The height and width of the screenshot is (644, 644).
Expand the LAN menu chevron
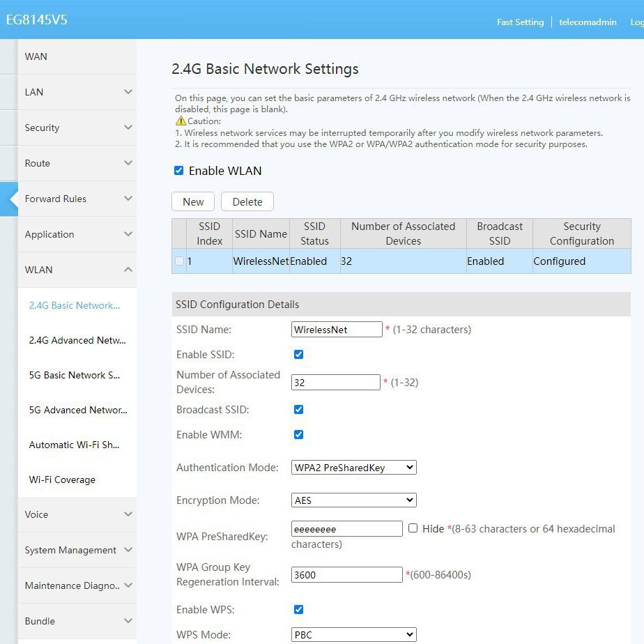click(128, 92)
